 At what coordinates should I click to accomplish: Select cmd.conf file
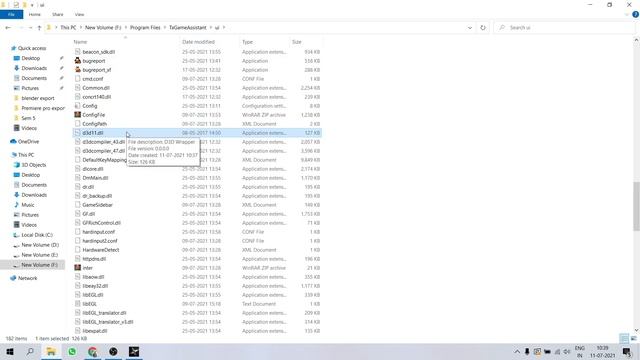93,79
